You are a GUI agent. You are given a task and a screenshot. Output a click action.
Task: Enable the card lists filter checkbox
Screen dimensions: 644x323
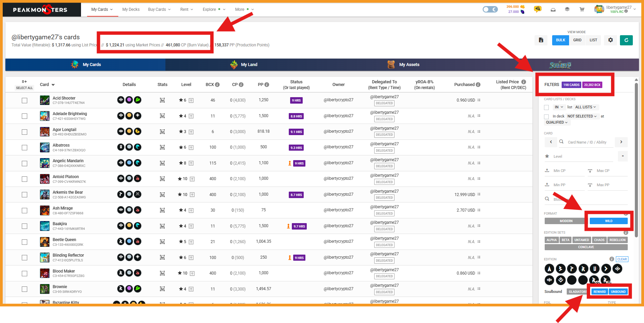[x=546, y=107]
